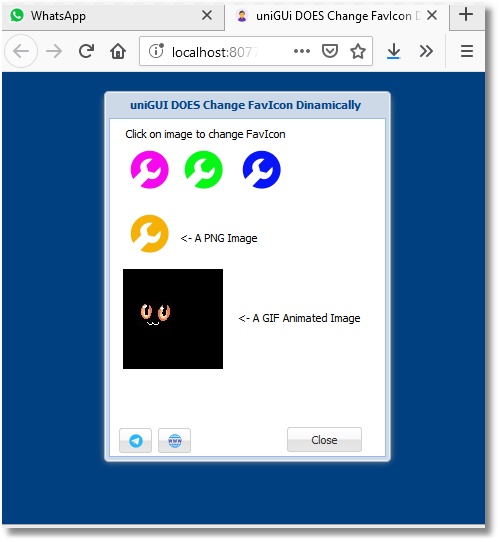Open the WWW globe icon button
This screenshot has width=499, height=542.
[x=175, y=440]
